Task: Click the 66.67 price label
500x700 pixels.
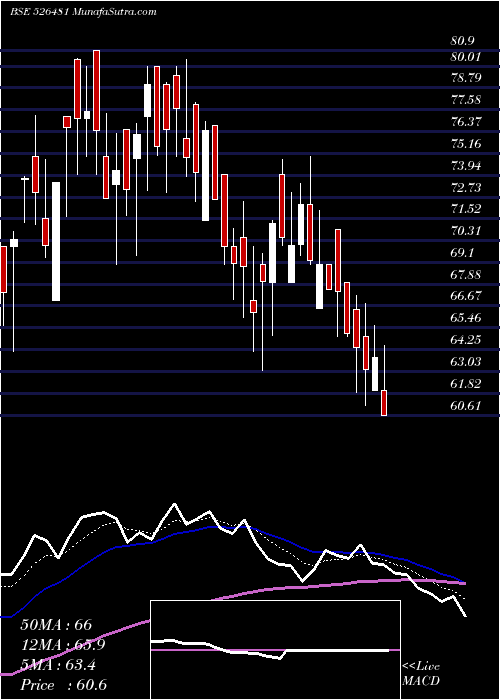Action: (466, 296)
